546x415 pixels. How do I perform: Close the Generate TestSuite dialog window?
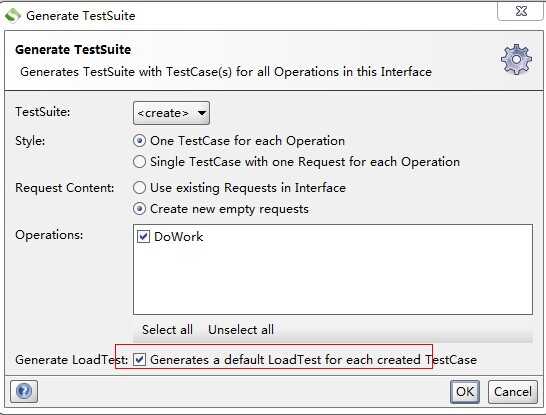pos(521,11)
